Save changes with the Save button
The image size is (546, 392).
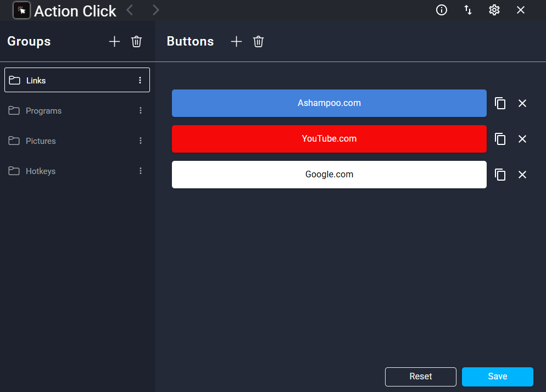click(497, 377)
